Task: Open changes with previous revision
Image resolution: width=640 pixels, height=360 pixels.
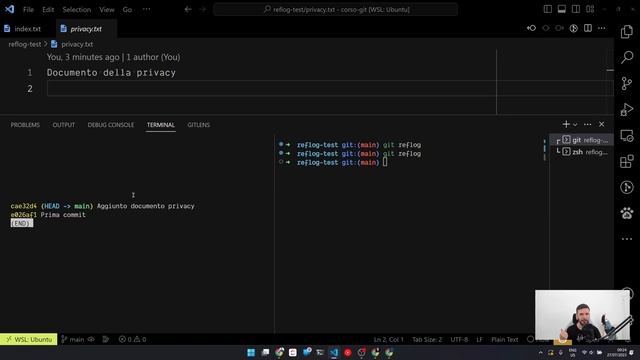Action: [531, 28]
